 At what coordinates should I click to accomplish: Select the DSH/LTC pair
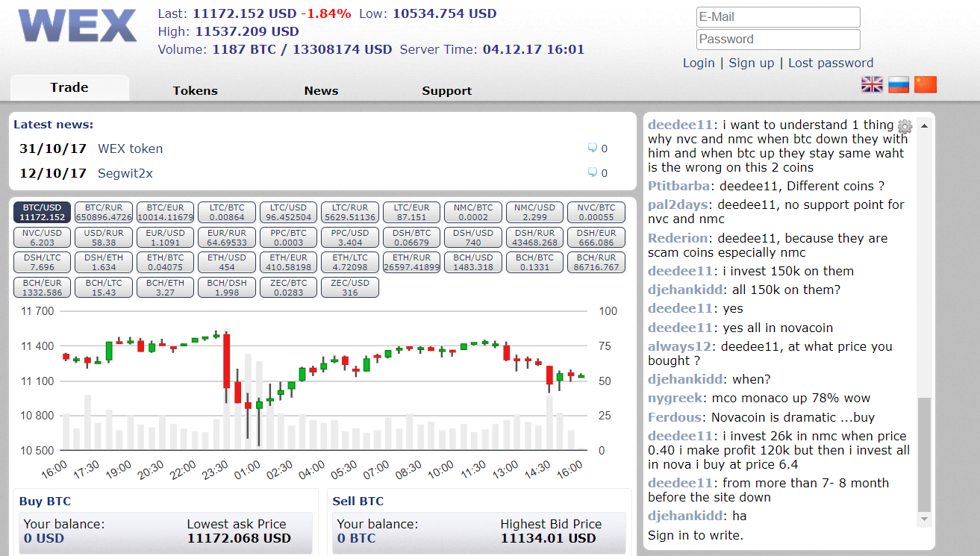click(42, 262)
